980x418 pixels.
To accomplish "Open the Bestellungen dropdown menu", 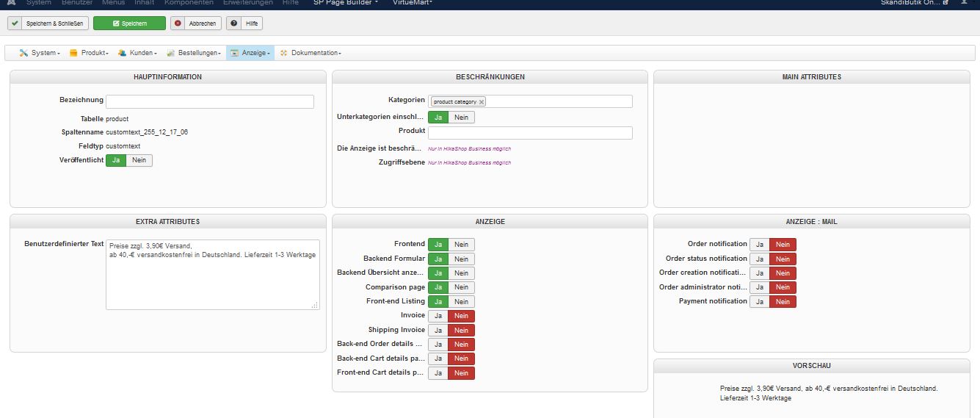I will tap(194, 53).
